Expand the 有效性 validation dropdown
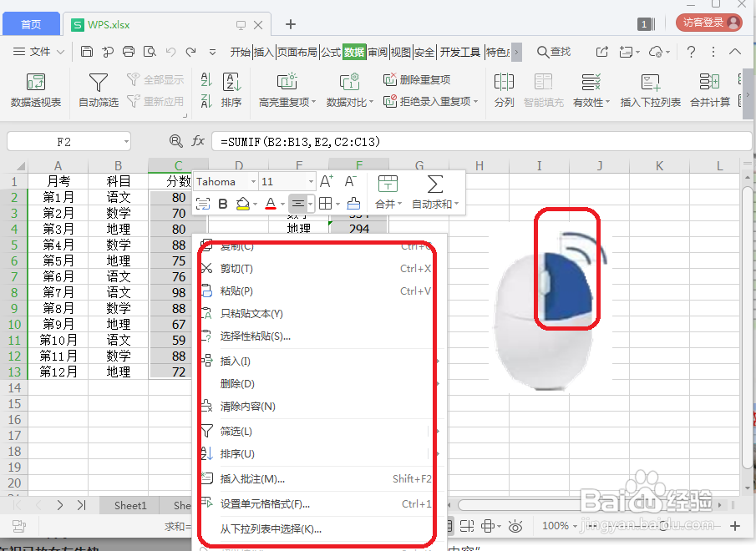Screen dimensions: 756x551 click(607, 102)
